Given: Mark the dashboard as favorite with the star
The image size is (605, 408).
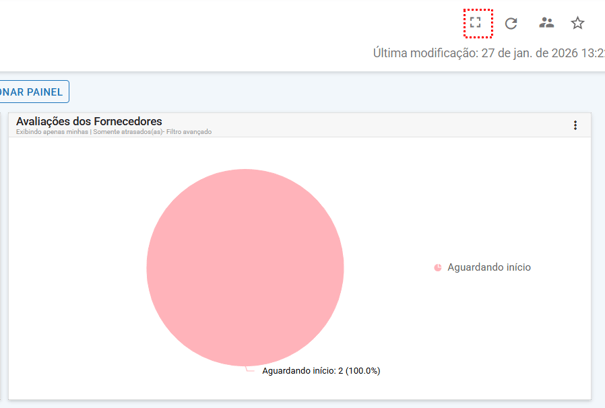Looking at the screenshot, I should 578,23.
